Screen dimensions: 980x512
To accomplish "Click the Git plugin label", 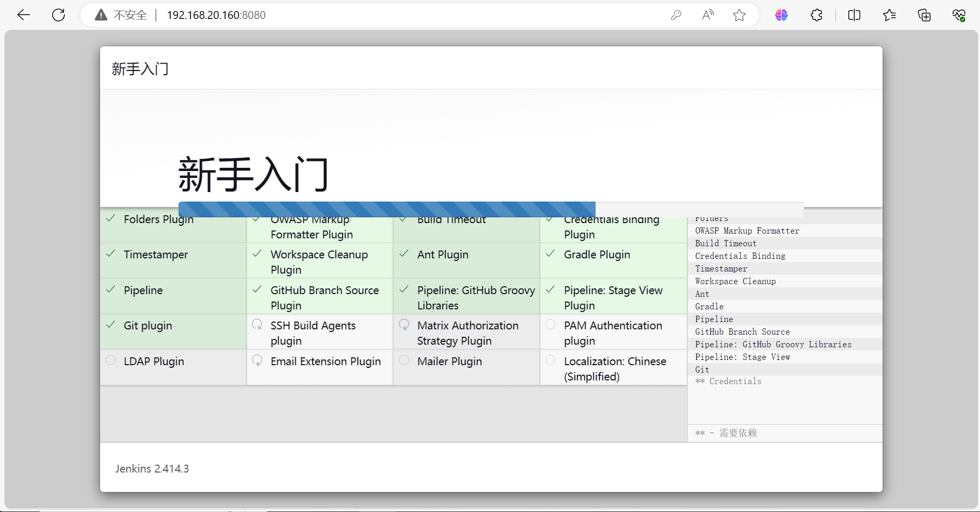I will click(x=148, y=326).
